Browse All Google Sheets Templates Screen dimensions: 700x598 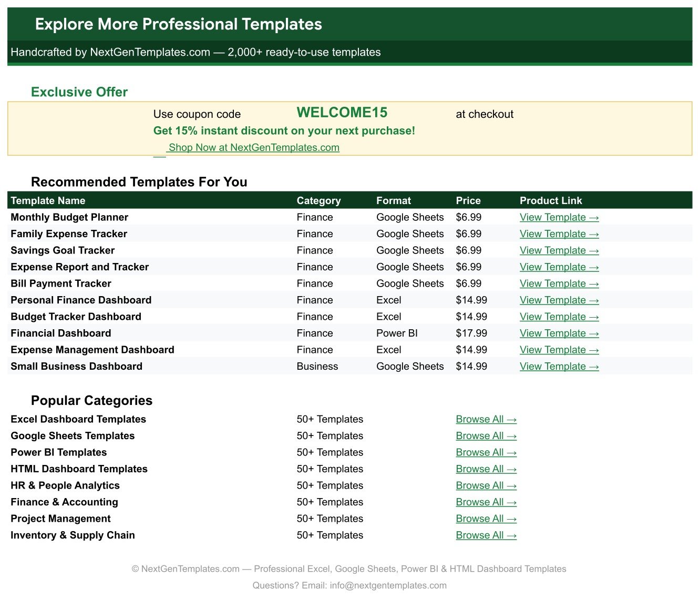point(486,436)
